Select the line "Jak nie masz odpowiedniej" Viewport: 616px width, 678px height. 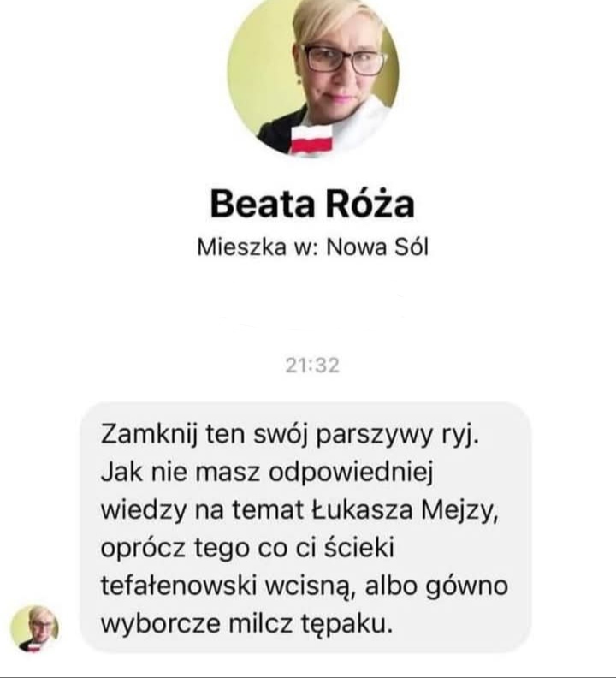click(267, 473)
